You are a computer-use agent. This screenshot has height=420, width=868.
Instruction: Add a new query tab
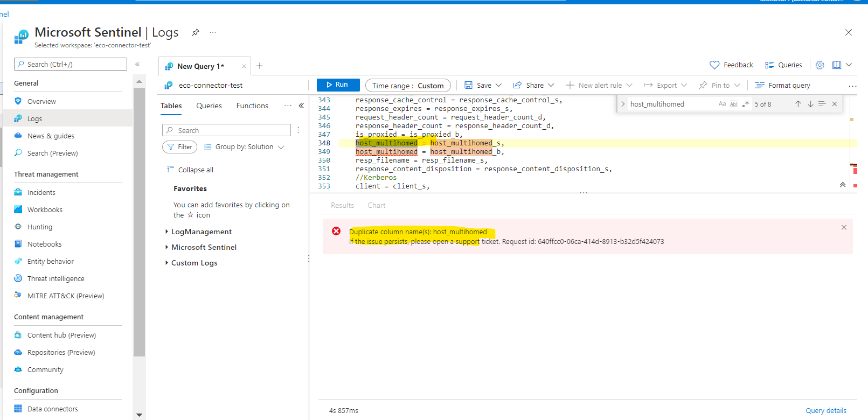coord(259,66)
